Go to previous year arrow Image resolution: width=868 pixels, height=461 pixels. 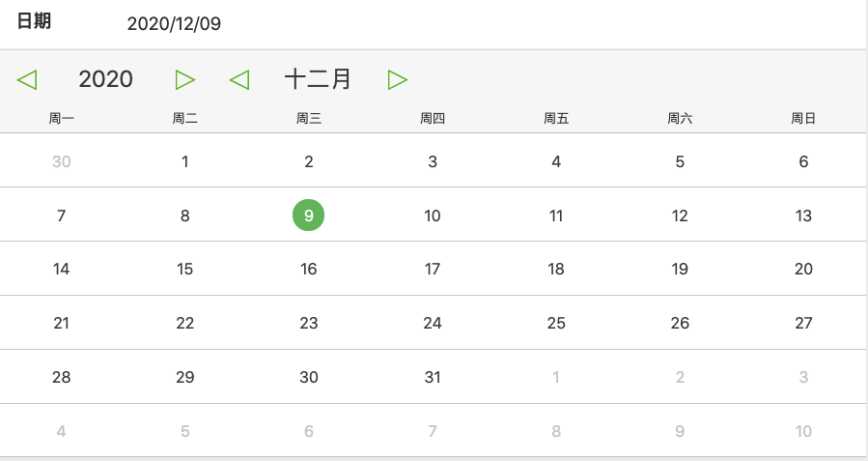pyautogui.click(x=27, y=79)
